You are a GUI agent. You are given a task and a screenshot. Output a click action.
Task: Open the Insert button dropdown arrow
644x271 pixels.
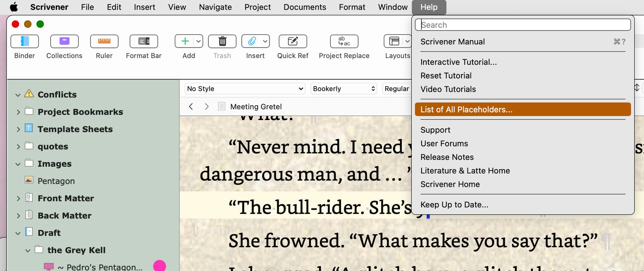pyautogui.click(x=265, y=41)
